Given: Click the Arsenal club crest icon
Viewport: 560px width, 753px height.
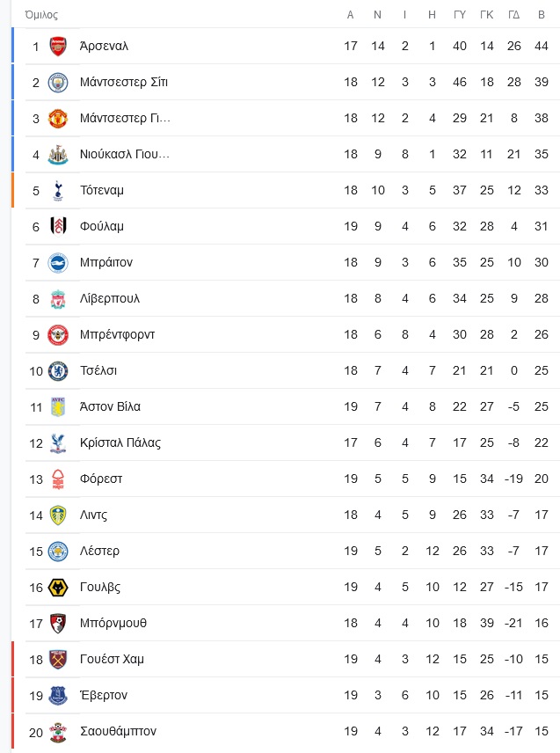Looking at the screenshot, I should point(58,46).
